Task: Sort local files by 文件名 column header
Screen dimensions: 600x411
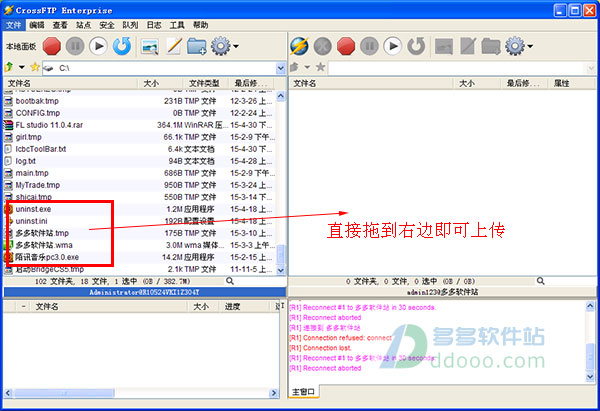Action: 70,83
